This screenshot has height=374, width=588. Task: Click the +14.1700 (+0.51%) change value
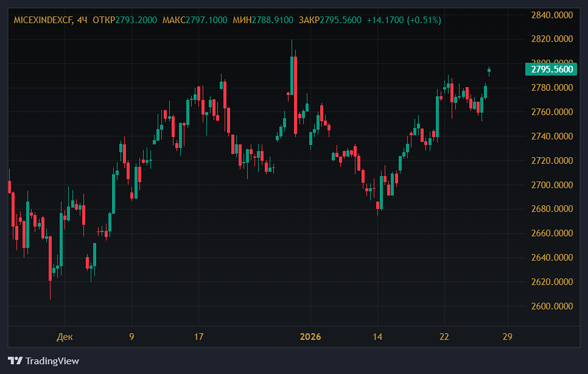coord(404,20)
